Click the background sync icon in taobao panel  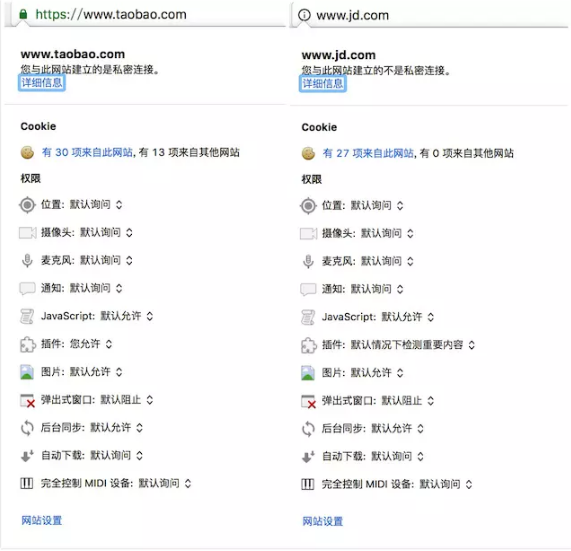(x=27, y=428)
